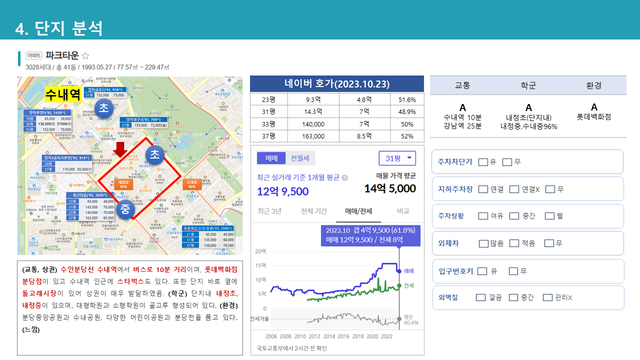Click the help icon beside 최근 실거래 기준 1개월 평균
Image resolution: width=640 pixels, height=360 pixels.
click(x=345, y=178)
